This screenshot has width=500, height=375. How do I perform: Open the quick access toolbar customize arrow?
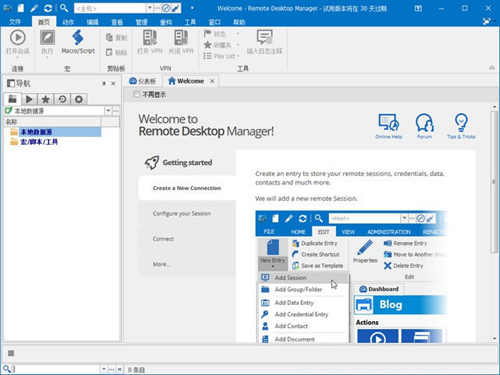(x=192, y=8)
